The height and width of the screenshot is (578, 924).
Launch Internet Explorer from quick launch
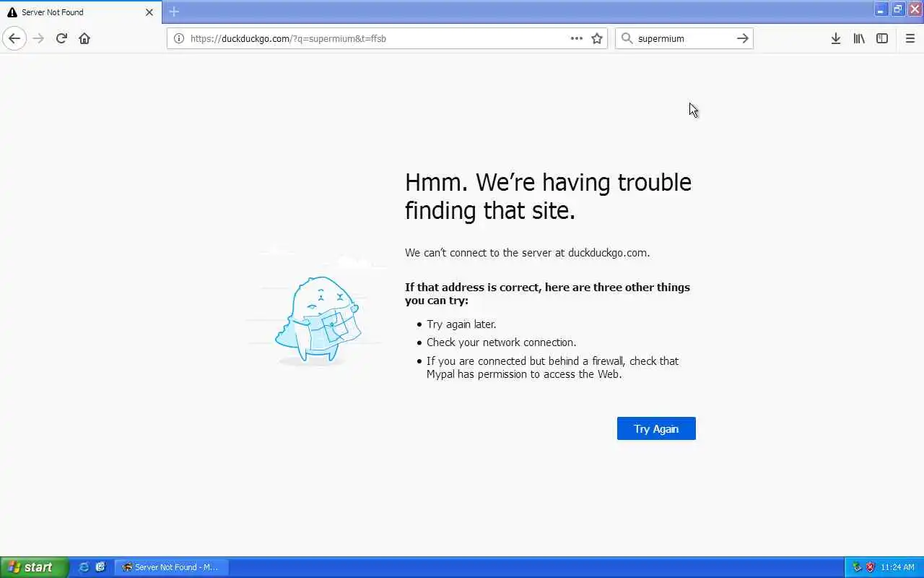pos(84,567)
